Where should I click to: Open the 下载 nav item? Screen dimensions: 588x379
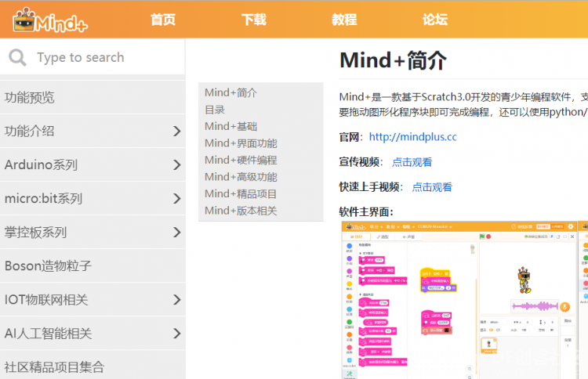coord(254,20)
